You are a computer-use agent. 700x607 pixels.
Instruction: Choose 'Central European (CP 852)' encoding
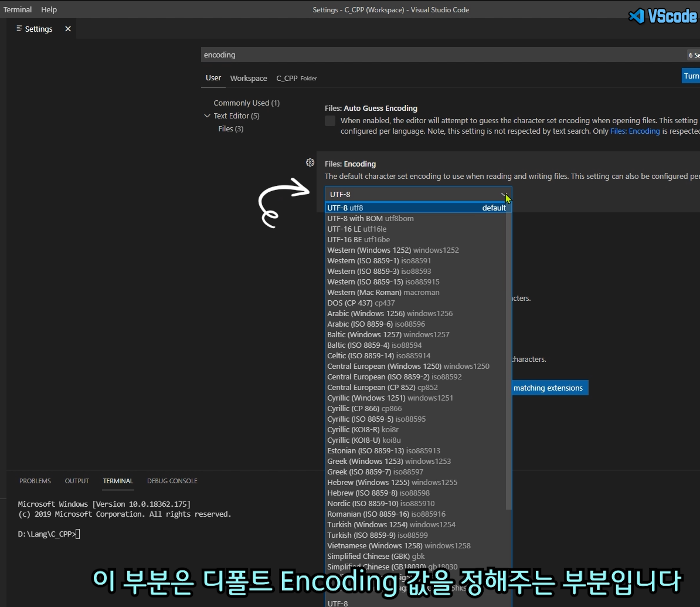point(416,388)
